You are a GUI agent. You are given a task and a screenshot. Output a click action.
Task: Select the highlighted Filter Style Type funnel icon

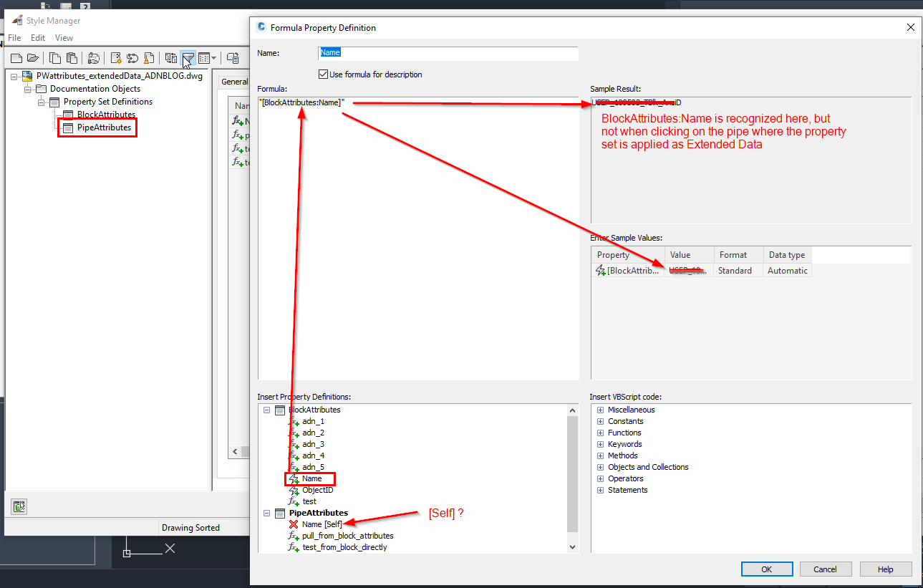click(188, 58)
